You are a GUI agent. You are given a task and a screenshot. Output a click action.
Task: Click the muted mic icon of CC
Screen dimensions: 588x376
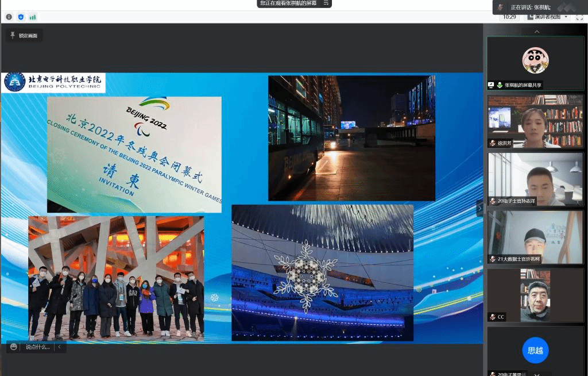tap(492, 317)
